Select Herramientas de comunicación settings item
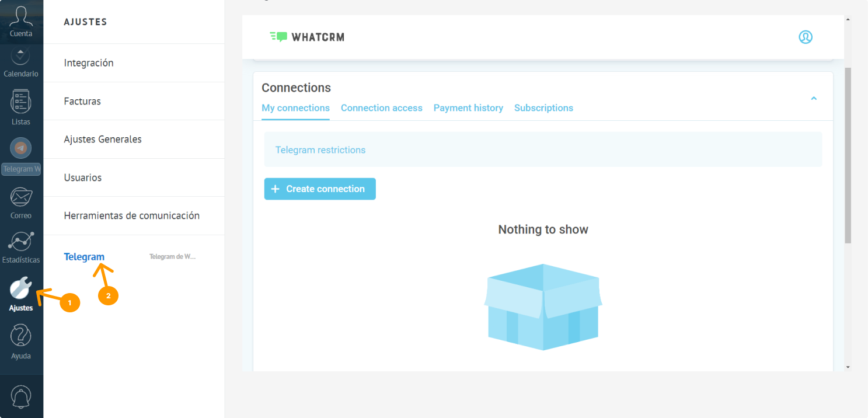The width and height of the screenshot is (868, 418). pos(132,216)
